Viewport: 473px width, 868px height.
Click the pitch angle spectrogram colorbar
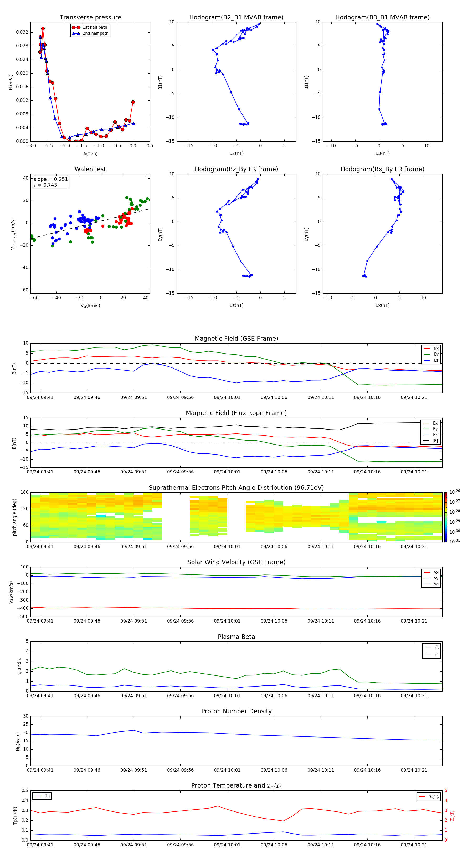[x=446, y=517]
